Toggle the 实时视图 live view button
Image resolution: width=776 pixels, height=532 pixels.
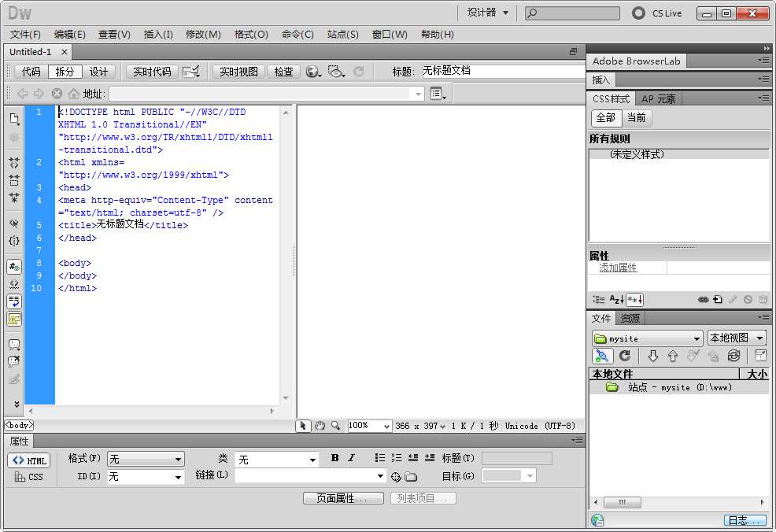pos(238,72)
